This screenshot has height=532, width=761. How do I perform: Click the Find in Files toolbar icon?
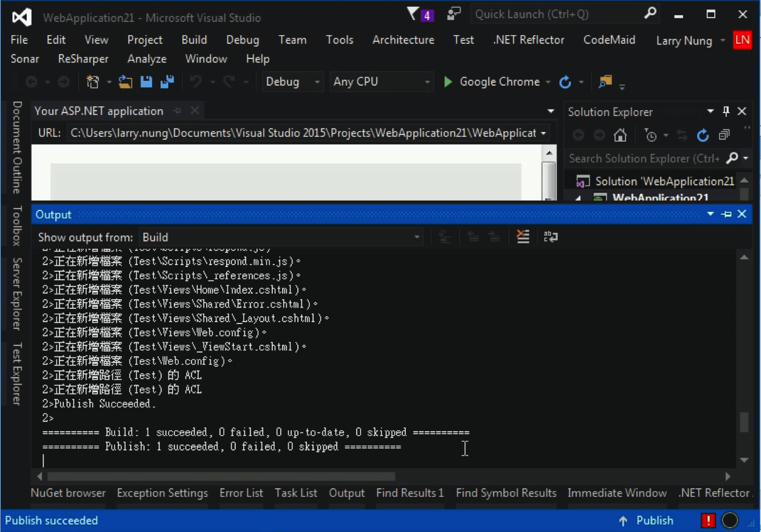point(605,81)
